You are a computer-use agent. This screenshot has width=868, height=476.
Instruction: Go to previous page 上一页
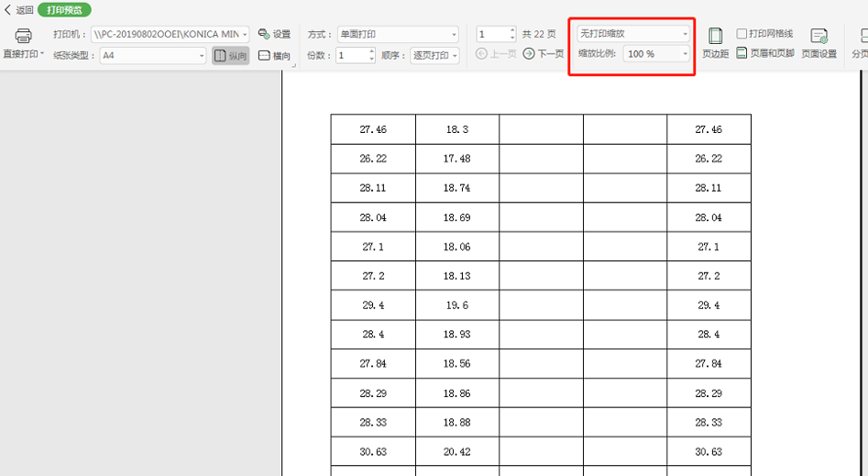(x=496, y=54)
